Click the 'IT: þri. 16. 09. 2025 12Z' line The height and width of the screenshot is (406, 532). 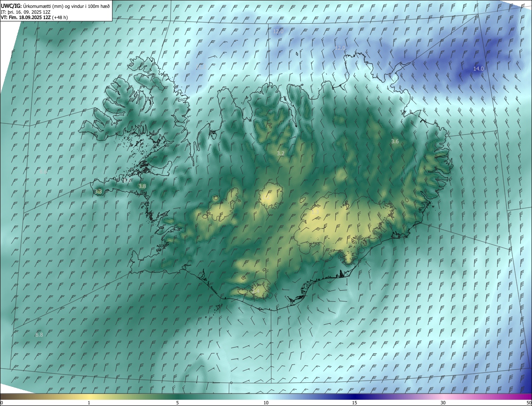pyautogui.click(x=26, y=12)
